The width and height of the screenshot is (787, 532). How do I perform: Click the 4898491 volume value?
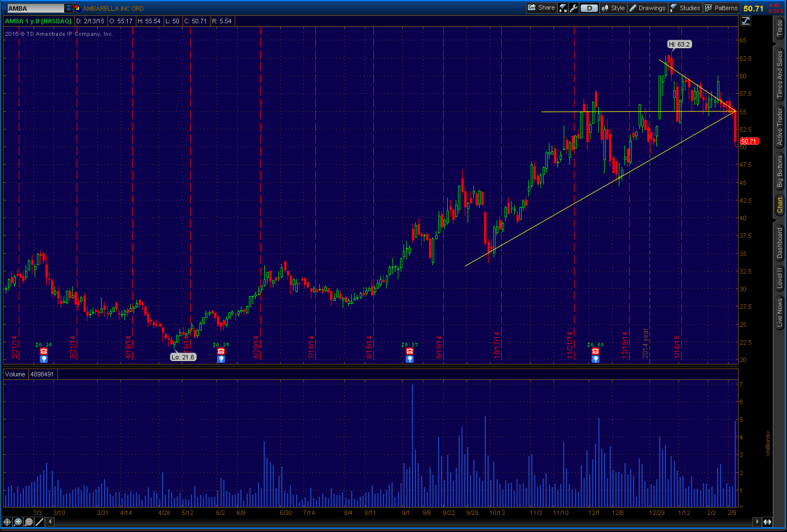click(42, 374)
